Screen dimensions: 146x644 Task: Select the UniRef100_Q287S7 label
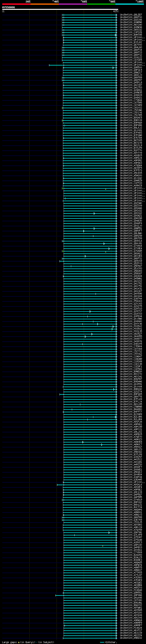(131, 311)
